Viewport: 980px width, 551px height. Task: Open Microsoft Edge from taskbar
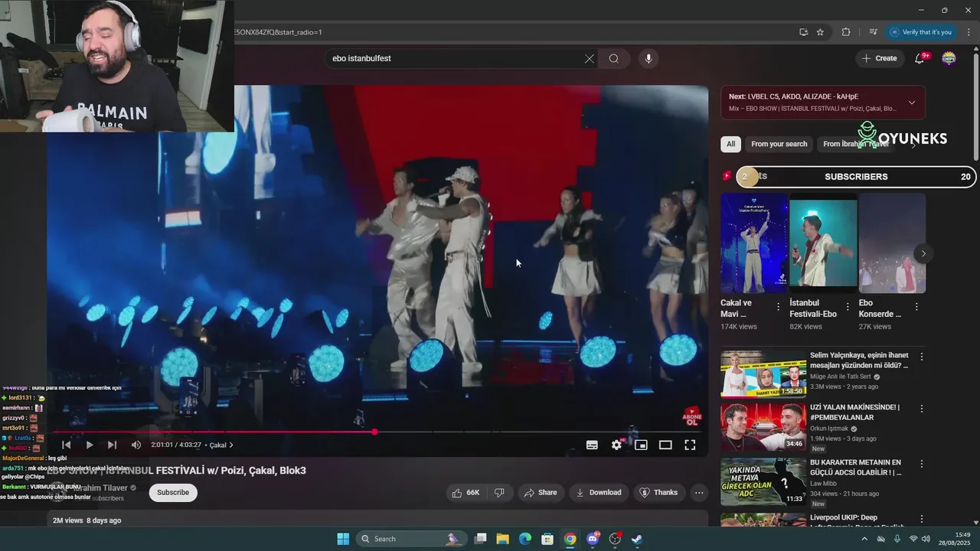525,539
